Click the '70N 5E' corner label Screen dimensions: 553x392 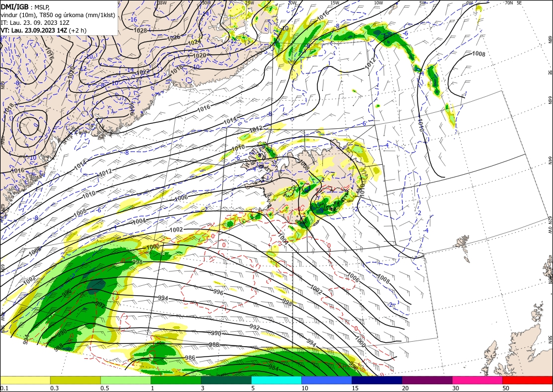click(x=513, y=3)
